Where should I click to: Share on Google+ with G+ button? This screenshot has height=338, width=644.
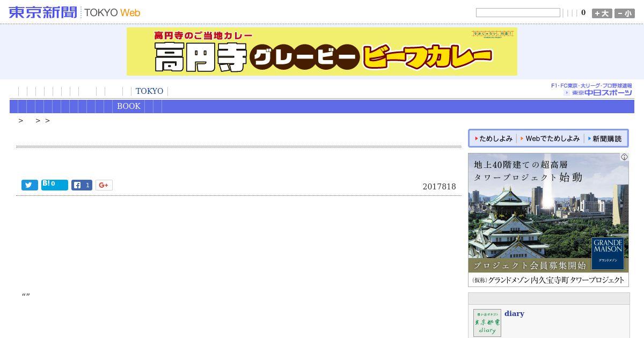click(104, 185)
